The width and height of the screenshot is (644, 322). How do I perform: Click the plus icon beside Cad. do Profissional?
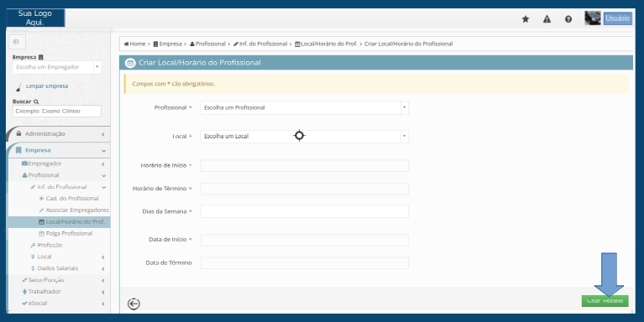coord(41,199)
